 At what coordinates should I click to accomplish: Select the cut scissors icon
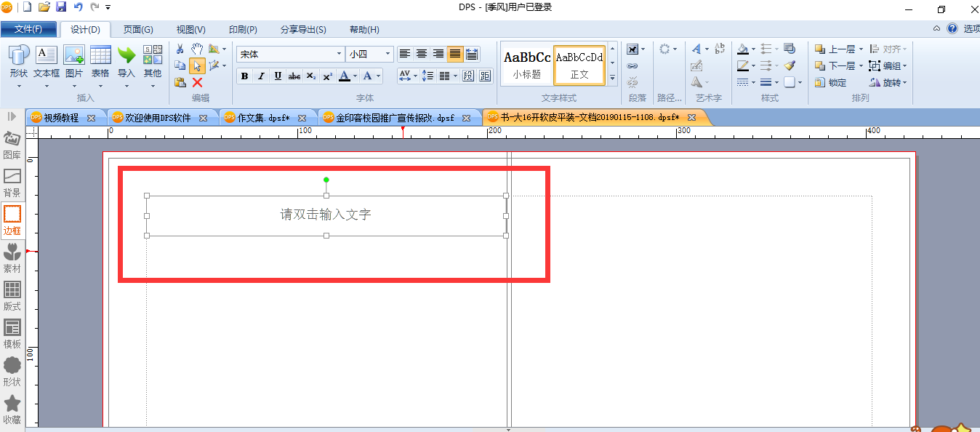coord(180,49)
